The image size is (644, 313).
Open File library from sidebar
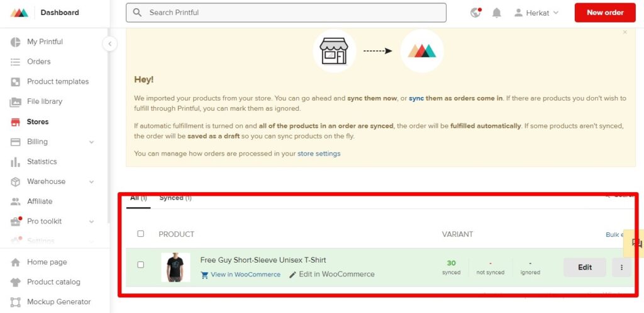click(x=44, y=101)
